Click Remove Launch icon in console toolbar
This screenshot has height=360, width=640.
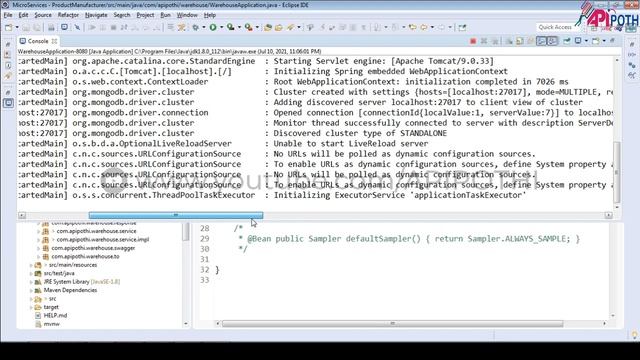click(484, 41)
